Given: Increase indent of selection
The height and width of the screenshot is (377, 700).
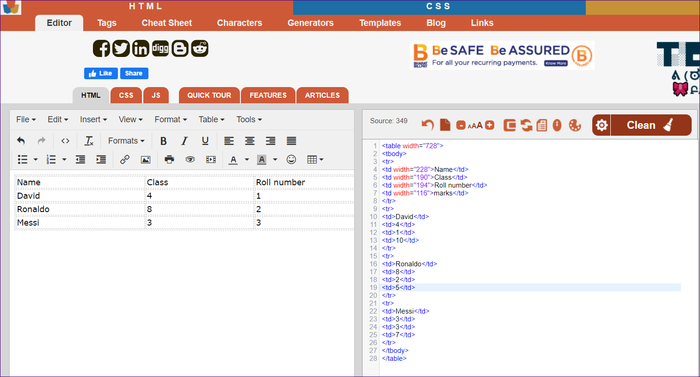Looking at the screenshot, I should click(101, 159).
